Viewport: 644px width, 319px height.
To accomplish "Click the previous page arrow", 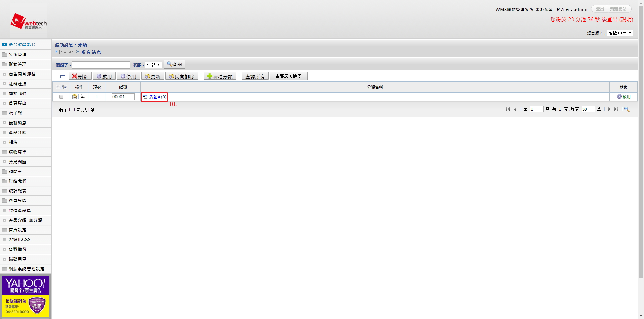I will pyautogui.click(x=515, y=109).
